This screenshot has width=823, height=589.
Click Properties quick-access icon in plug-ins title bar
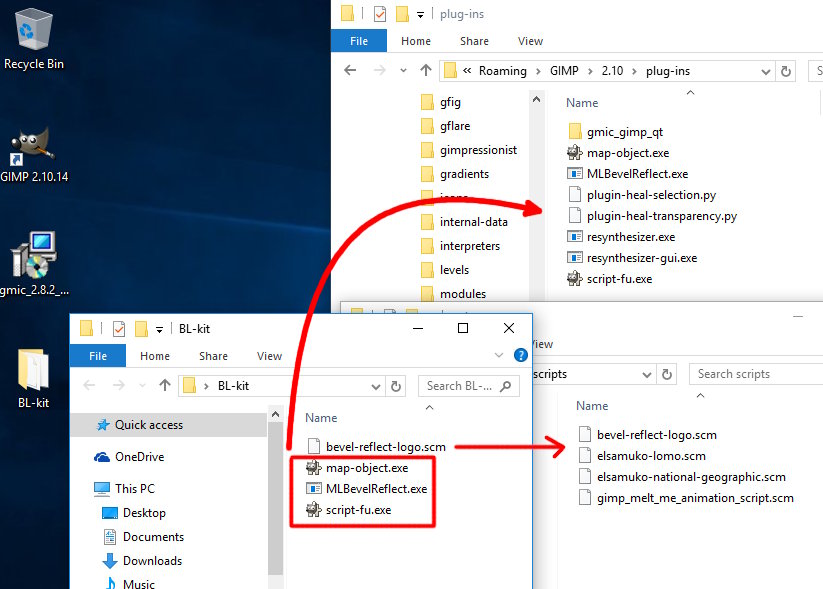[380, 14]
